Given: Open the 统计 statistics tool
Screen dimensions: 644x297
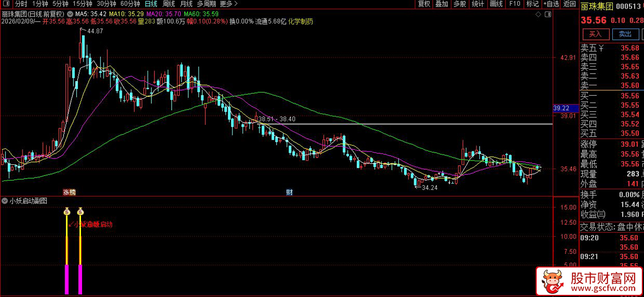Looking at the screenshot, I should coord(477,4).
